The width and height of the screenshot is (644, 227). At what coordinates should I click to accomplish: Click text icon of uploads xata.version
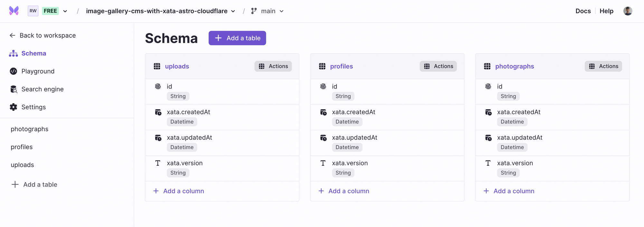(x=158, y=163)
